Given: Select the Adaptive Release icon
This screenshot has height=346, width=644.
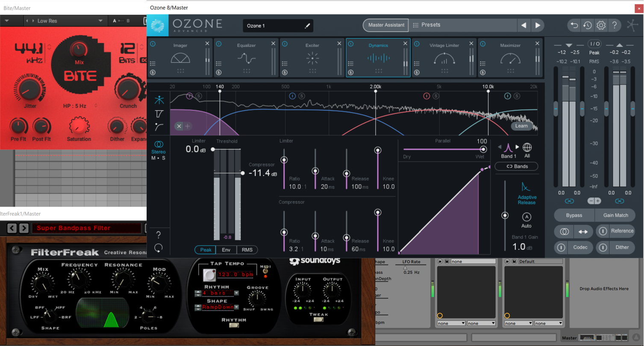Looking at the screenshot, I should (x=526, y=187).
